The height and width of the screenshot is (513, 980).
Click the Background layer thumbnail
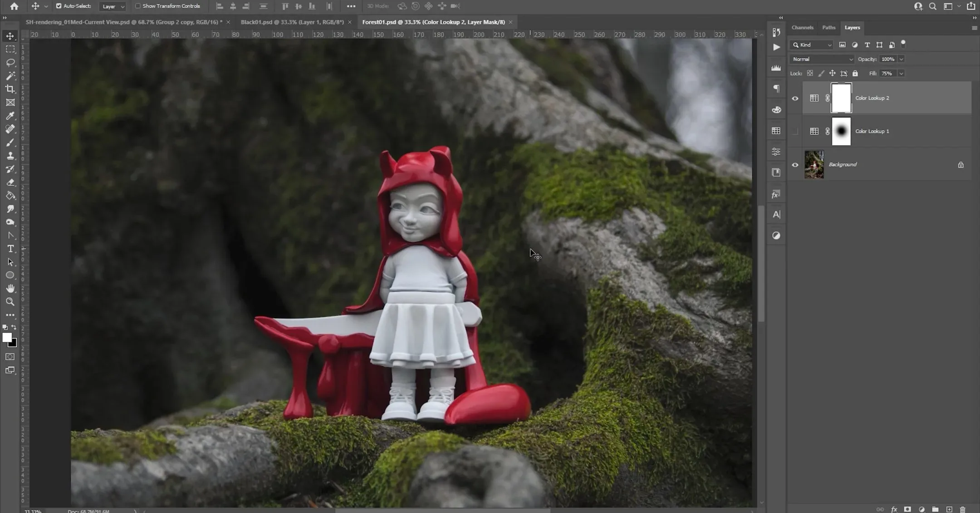tap(814, 164)
